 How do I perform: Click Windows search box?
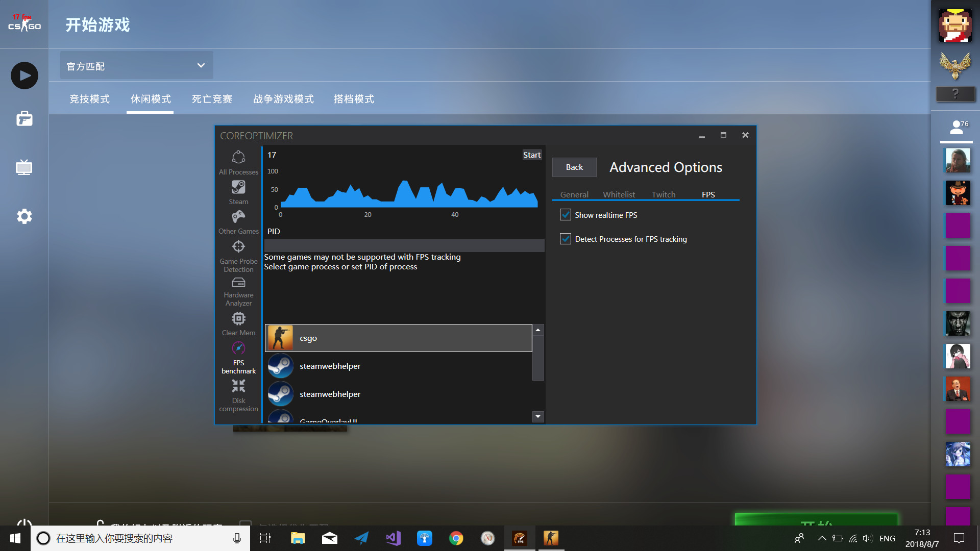(x=140, y=538)
